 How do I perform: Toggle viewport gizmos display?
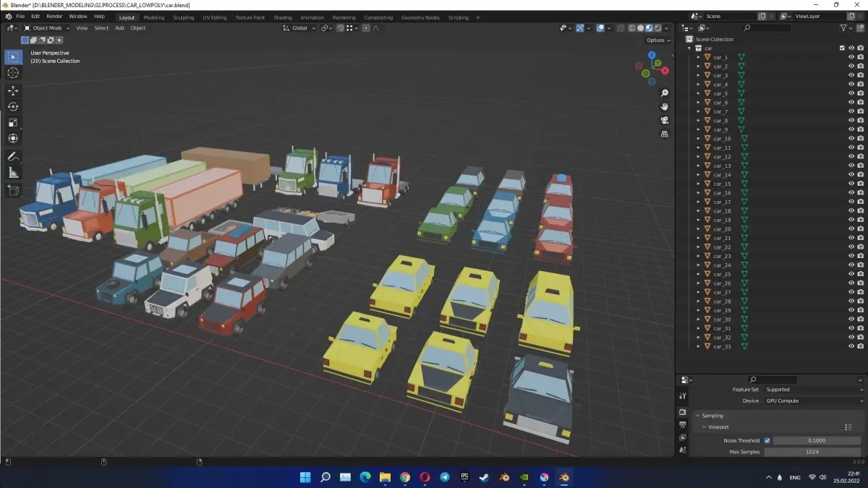pyautogui.click(x=580, y=28)
